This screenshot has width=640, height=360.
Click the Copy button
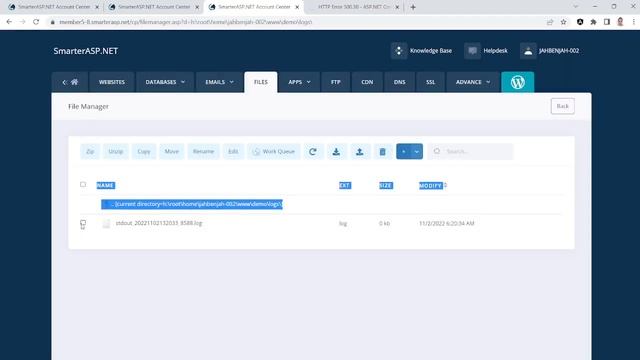[x=144, y=151]
